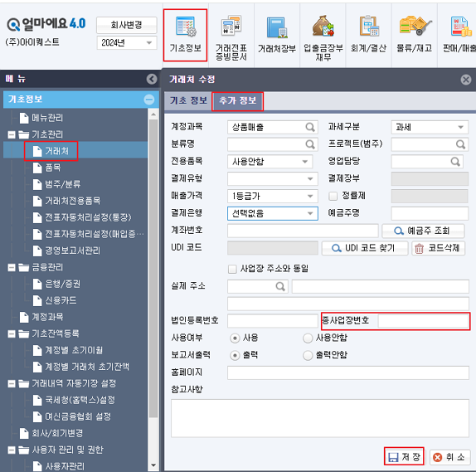
Task: Open 계정과목 in the menu tree
Action: [41, 317]
